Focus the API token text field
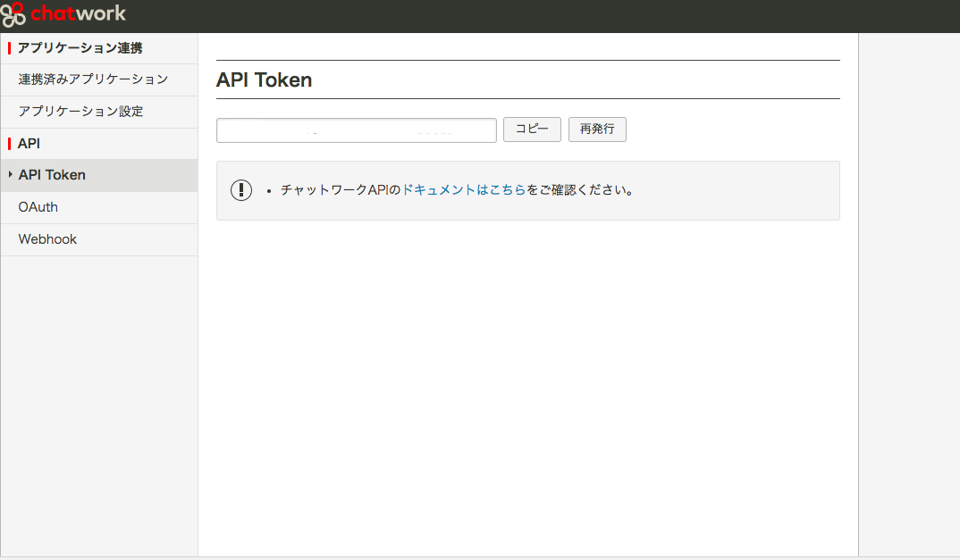 356,130
